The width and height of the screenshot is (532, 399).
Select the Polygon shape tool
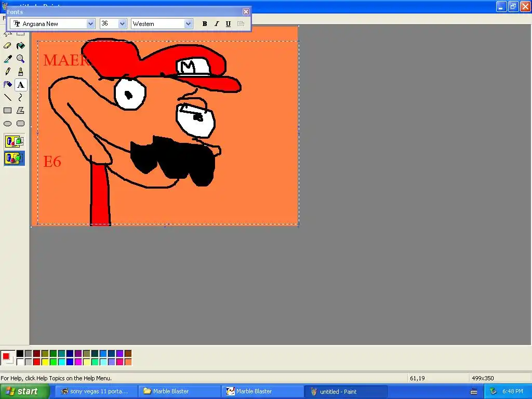21,111
